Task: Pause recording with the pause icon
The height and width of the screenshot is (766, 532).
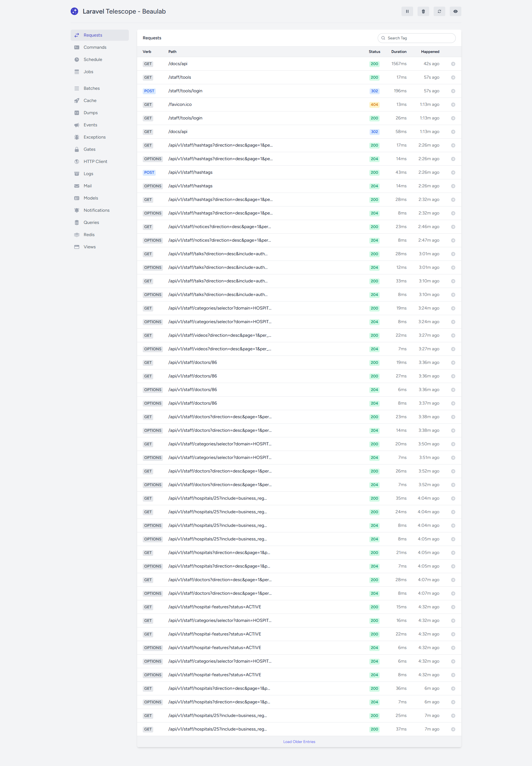Action: coord(407,11)
